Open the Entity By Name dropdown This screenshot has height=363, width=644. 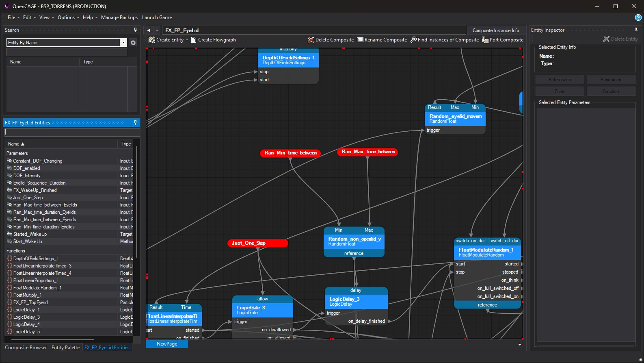pyautogui.click(x=123, y=43)
